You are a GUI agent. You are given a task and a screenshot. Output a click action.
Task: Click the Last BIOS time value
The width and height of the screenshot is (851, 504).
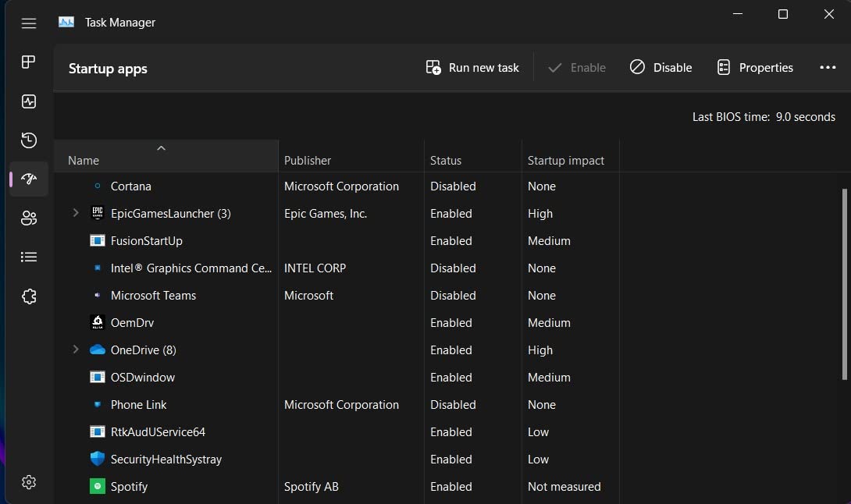pos(806,117)
